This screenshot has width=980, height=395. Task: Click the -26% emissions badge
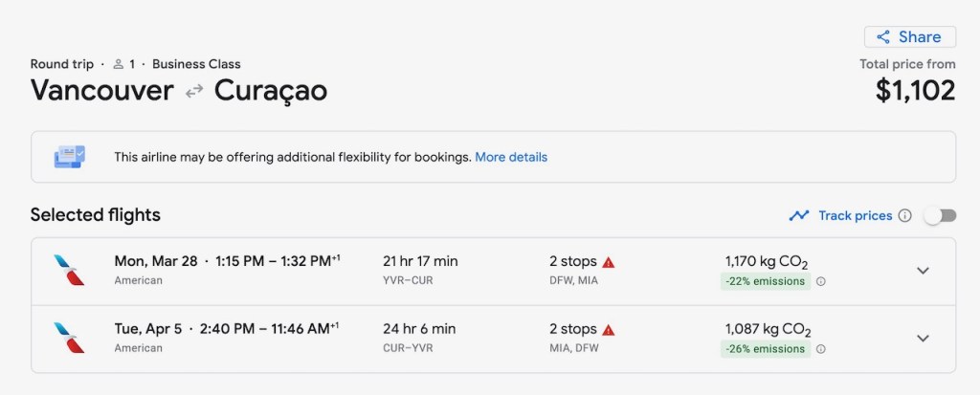765,349
